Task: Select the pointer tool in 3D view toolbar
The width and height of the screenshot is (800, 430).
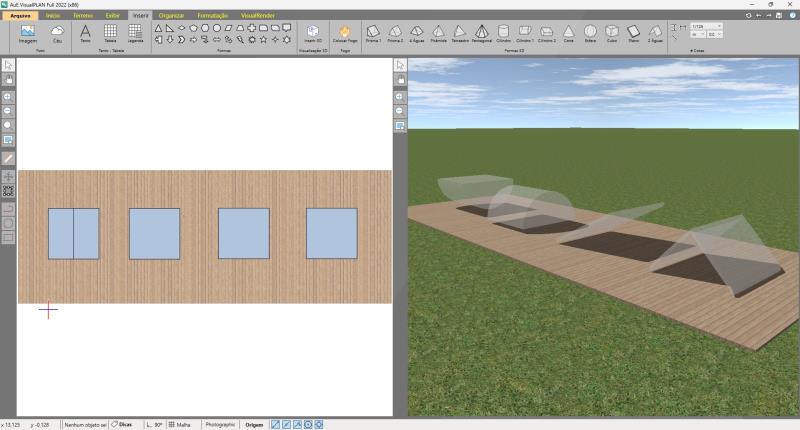Action: (400, 65)
